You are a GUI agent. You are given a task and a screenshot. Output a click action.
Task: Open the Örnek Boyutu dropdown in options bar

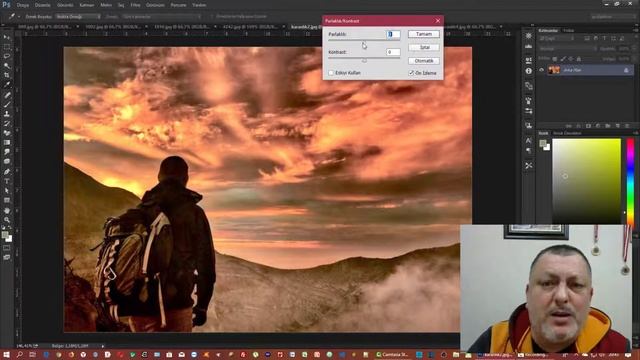[x=78, y=17]
